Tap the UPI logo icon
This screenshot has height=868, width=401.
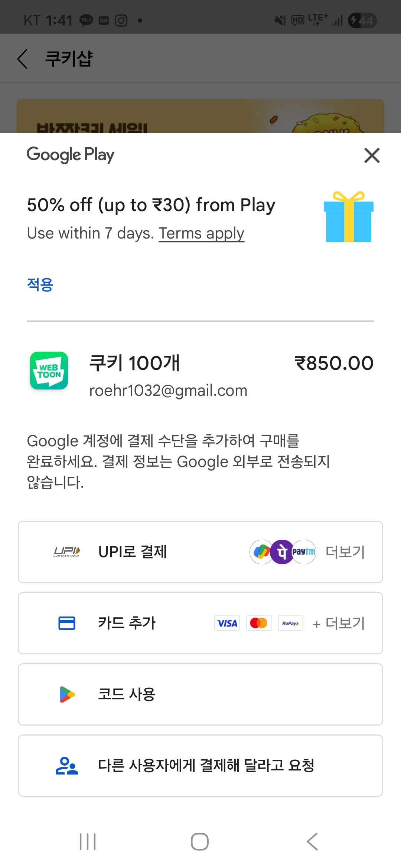(x=67, y=552)
